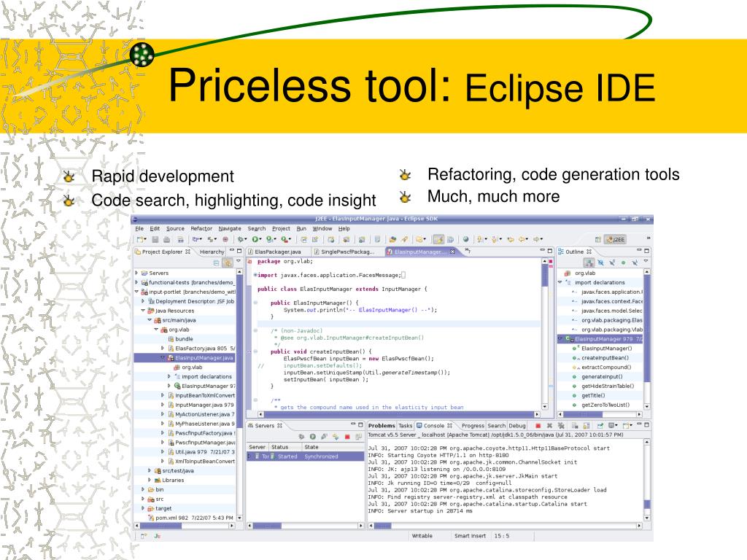Click the green Run button in the toolbar
This screenshot has height=560, width=747.
(255, 239)
